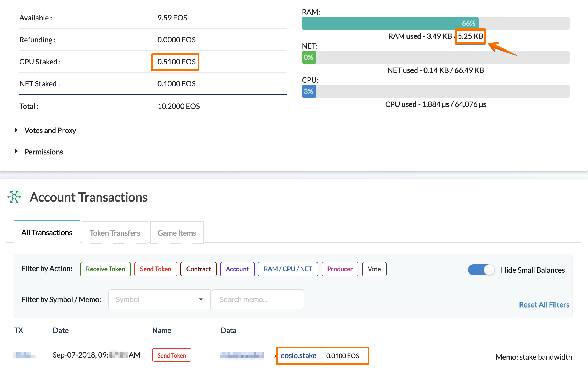The height and width of the screenshot is (368, 588).
Task: Expand the Votes and Proxy section
Action: pyautogui.click(x=45, y=130)
